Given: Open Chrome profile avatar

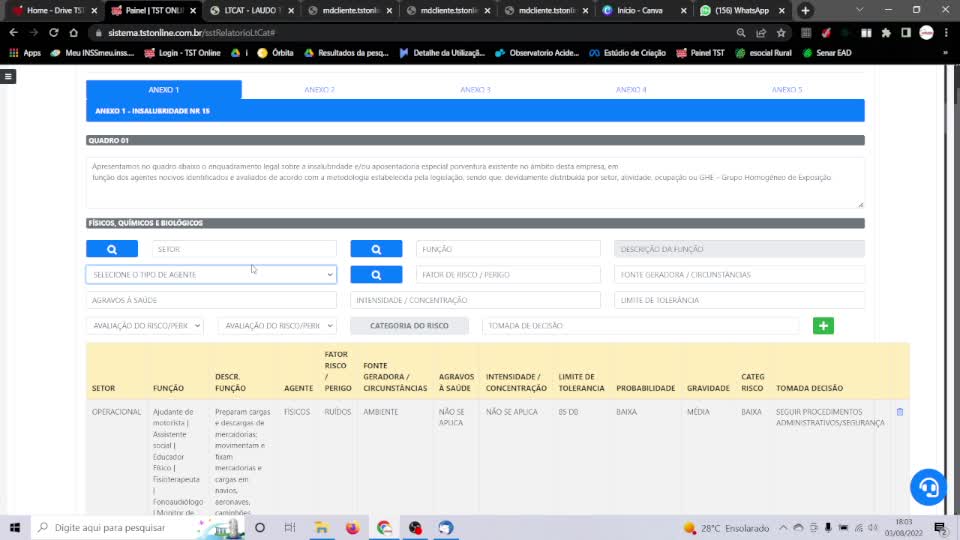Looking at the screenshot, I should click(926, 33).
